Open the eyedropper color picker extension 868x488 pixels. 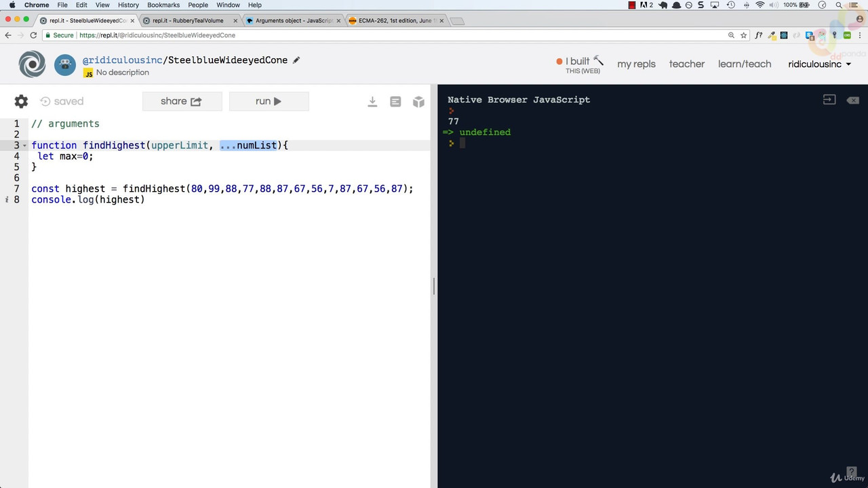(772, 35)
